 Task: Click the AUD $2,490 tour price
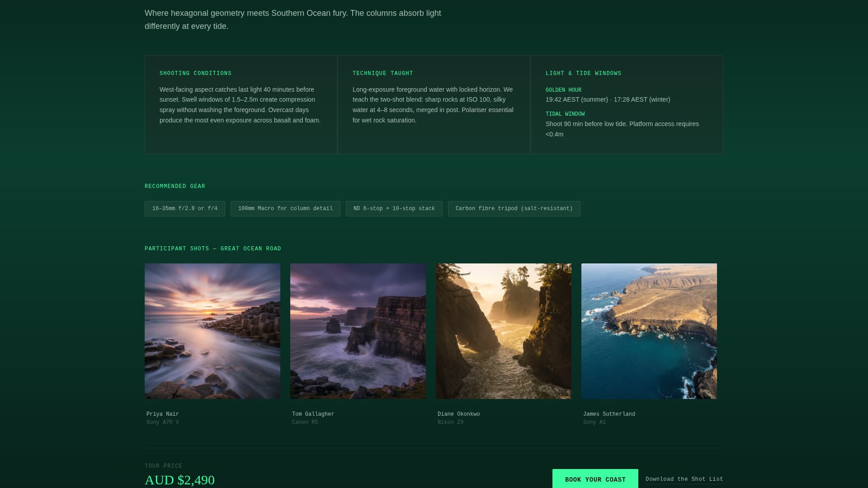(x=179, y=480)
